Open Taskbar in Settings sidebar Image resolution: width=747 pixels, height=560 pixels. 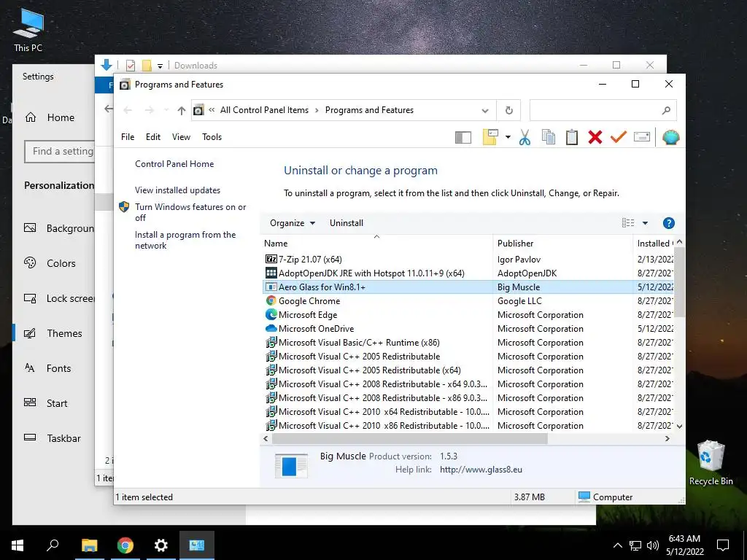52,438
